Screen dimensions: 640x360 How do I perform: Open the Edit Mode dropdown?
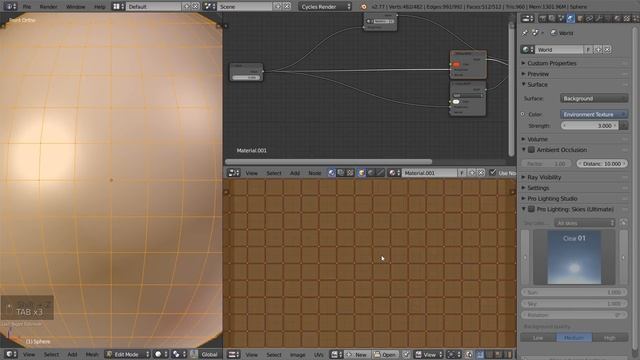click(x=127, y=354)
